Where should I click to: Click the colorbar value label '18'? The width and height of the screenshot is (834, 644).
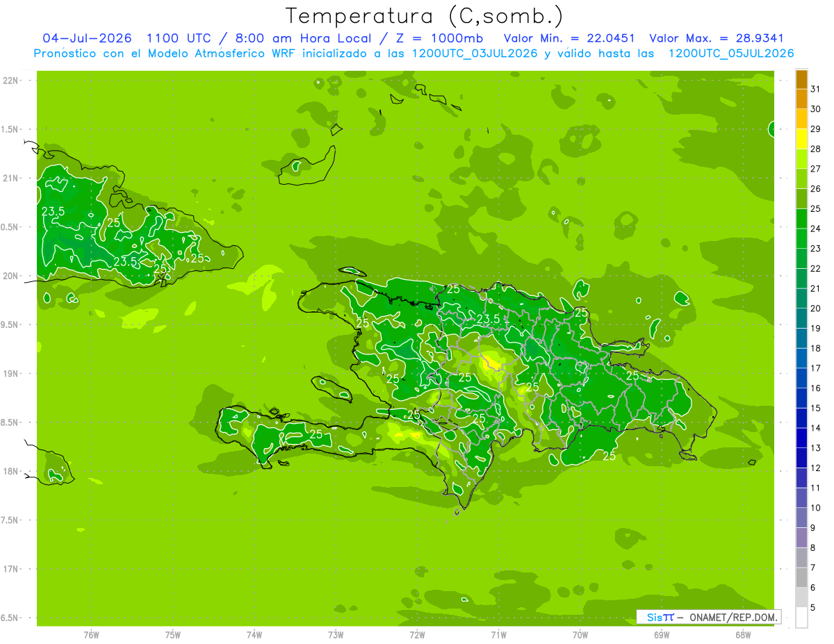coord(816,348)
